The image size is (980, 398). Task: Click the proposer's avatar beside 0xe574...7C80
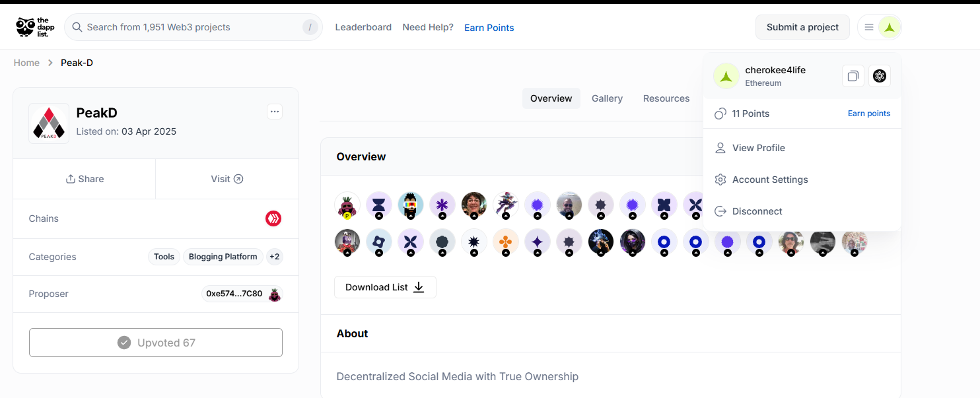[x=274, y=294]
